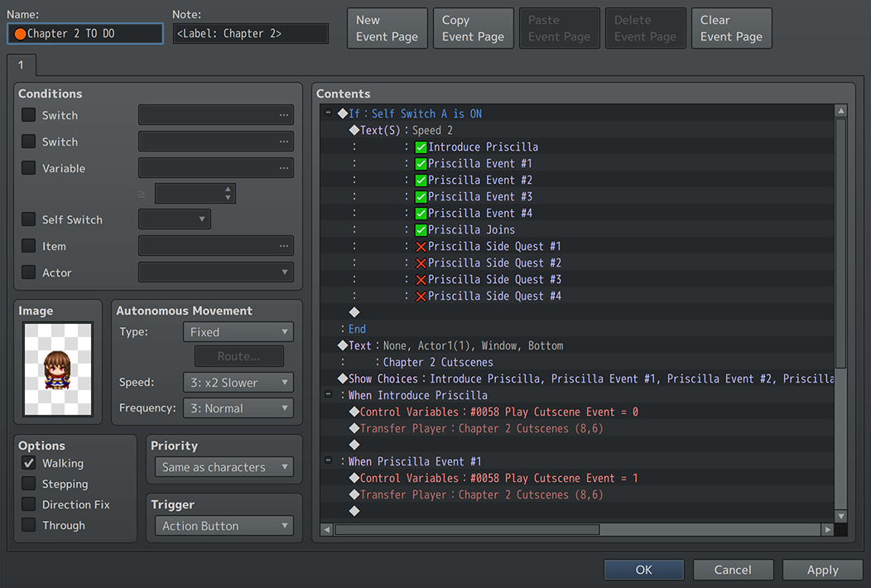Click the orange circle icon in Name field

pos(20,34)
